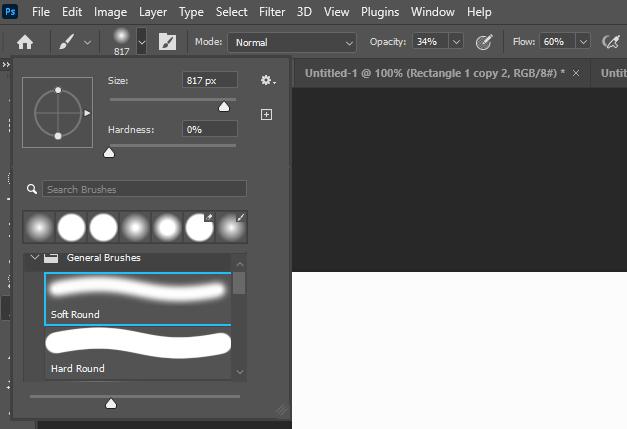Click the Photoshop Ps logo icon
The width and height of the screenshot is (627, 429).
coord(10,12)
